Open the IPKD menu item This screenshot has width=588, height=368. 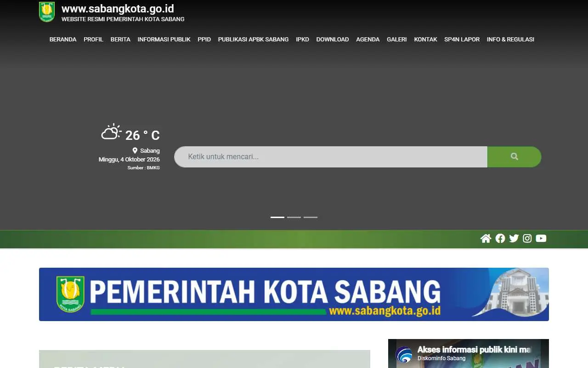pyautogui.click(x=303, y=40)
